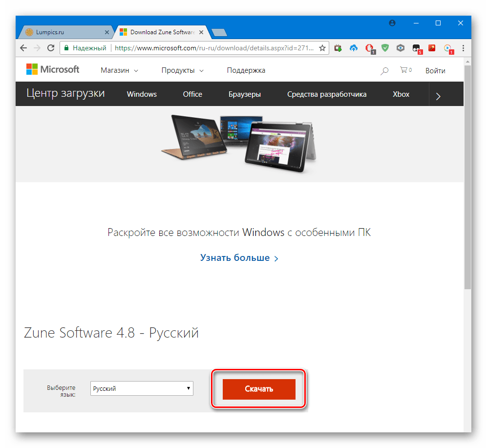Click the rightmost extension icon with badge 1
Image resolution: width=487 pixels, height=448 pixels.
coord(448,49)
